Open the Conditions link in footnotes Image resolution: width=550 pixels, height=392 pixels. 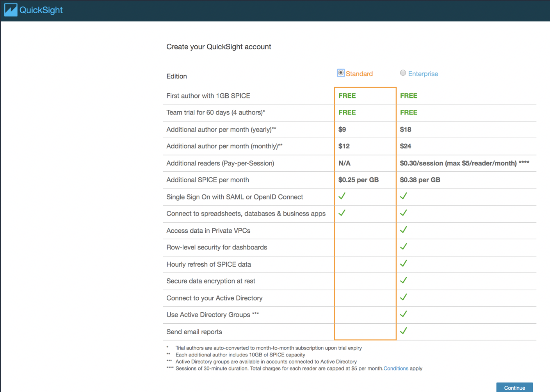396,369
